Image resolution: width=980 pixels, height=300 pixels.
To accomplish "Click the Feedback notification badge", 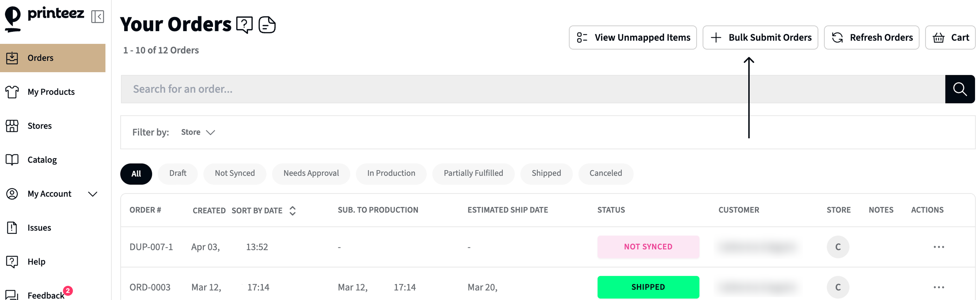I will pyautogui.click(x=68, y=290).
